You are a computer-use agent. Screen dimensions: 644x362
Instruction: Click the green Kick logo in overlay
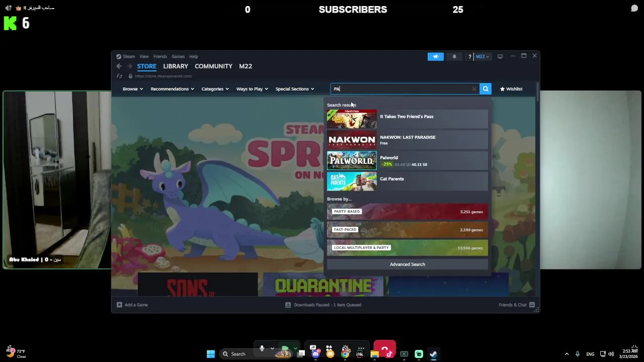10,23
